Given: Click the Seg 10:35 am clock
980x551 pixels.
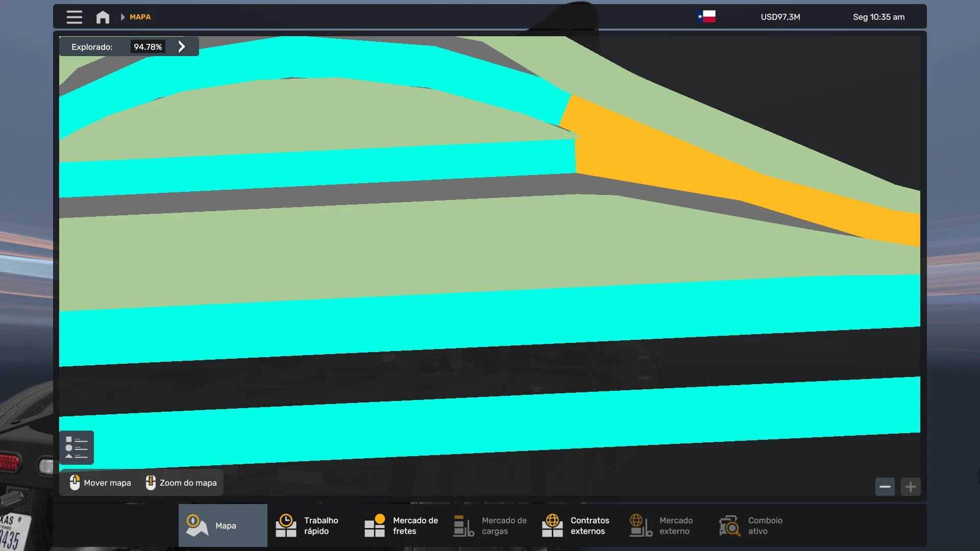Looking at the screenshot, I should click(878, 17).
